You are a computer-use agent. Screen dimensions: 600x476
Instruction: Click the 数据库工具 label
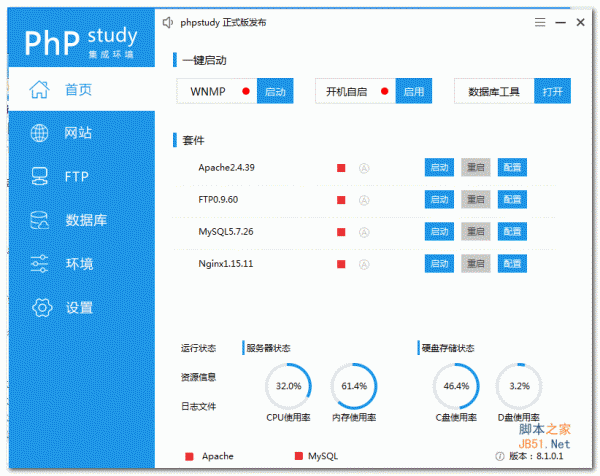pos(494,91)
